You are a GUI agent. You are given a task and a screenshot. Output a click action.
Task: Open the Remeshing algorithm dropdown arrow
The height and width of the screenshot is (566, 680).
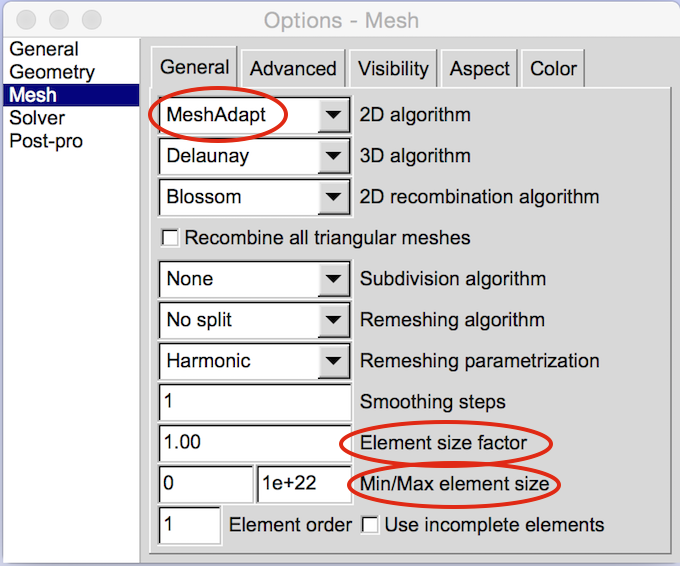[334, 320]
